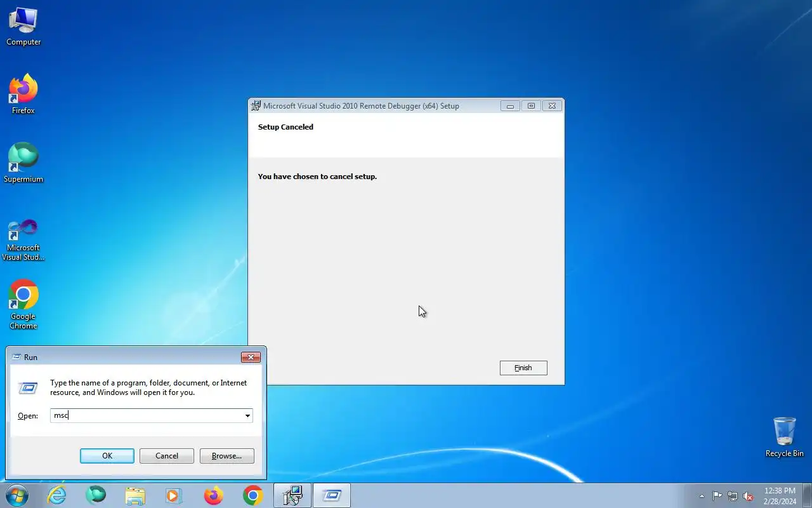Maximize the Remote Debugger Setup window
812x508 pixels.
click(531, 106)
